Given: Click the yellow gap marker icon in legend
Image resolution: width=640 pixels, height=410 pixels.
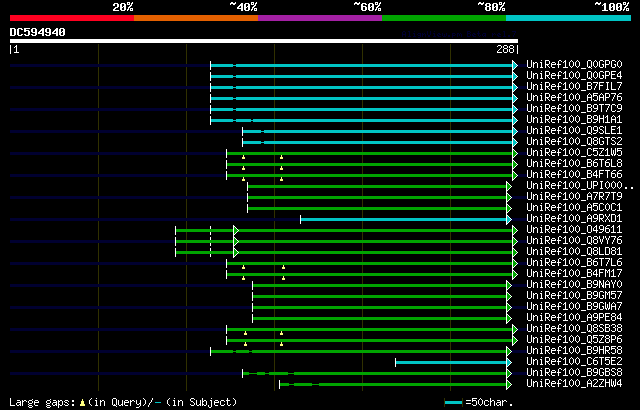Looking at the screenshot, I should point(82,403).
